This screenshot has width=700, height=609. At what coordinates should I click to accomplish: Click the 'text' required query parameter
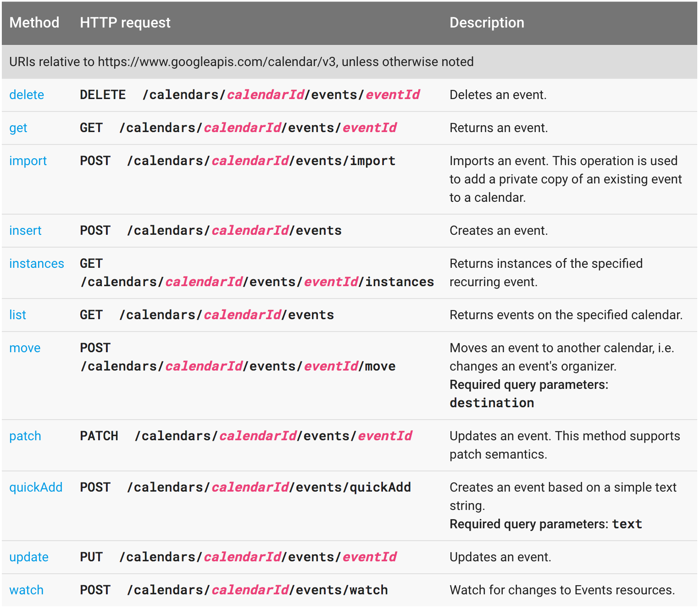click(627, 524)
